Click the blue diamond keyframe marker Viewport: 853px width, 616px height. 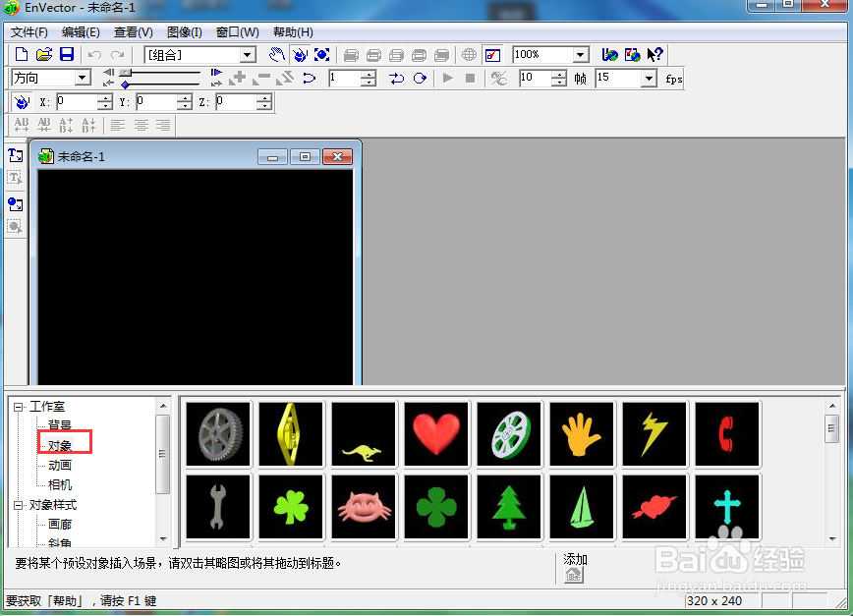pos(126,84)
